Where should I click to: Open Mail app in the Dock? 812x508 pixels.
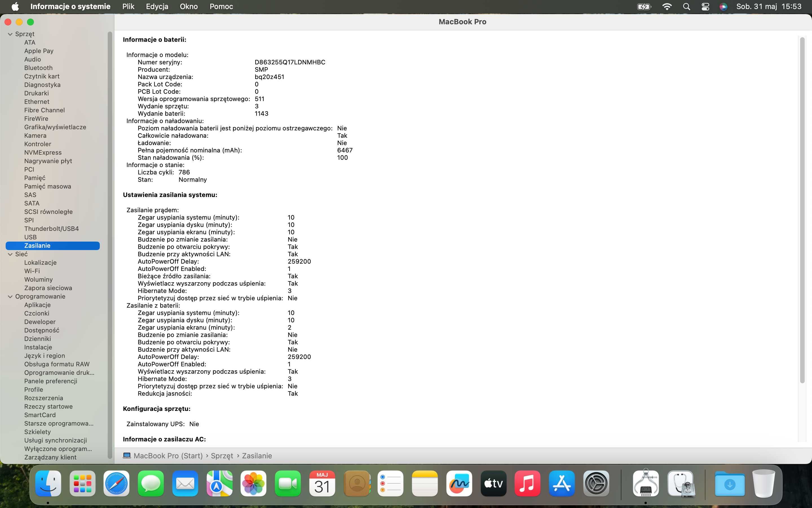coord(185,483)
